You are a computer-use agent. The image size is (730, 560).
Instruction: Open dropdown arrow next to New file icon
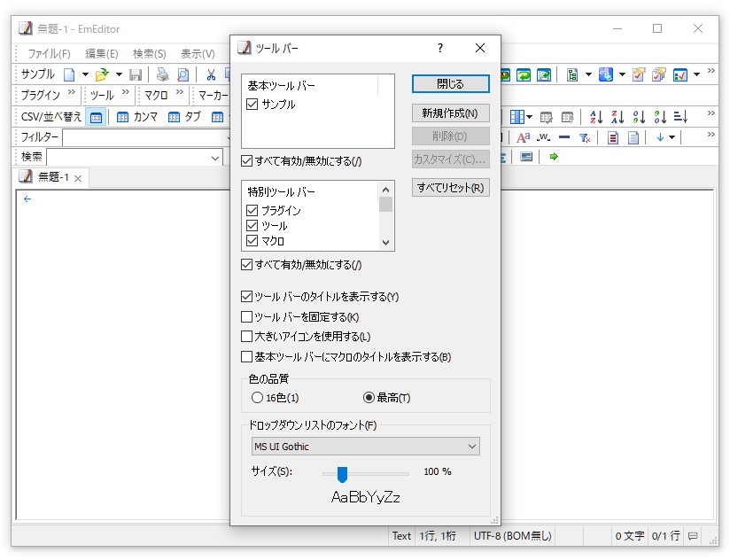point(85,74)
